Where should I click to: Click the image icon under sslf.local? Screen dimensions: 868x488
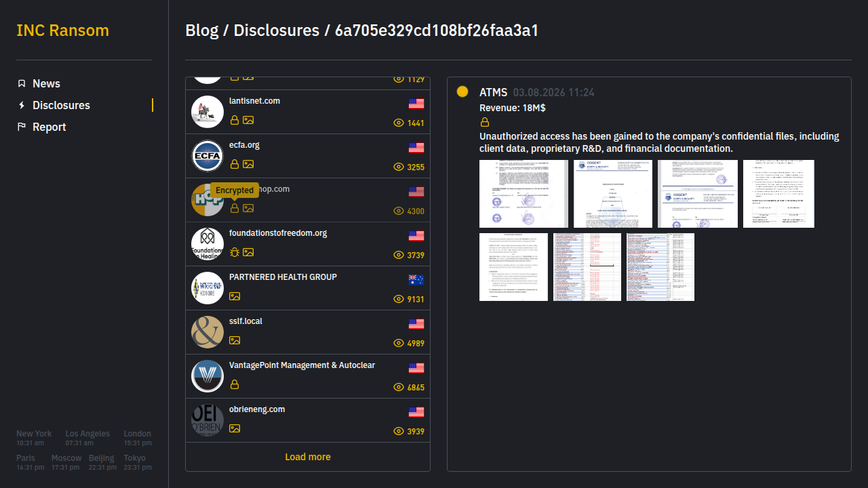(x=235, y=340)
